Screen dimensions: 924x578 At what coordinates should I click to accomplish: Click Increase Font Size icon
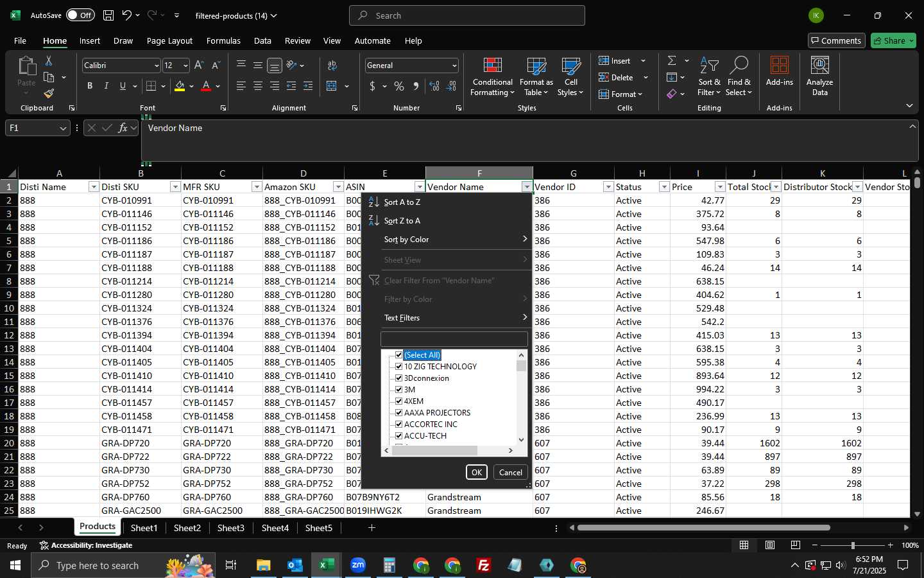[199, 65]
